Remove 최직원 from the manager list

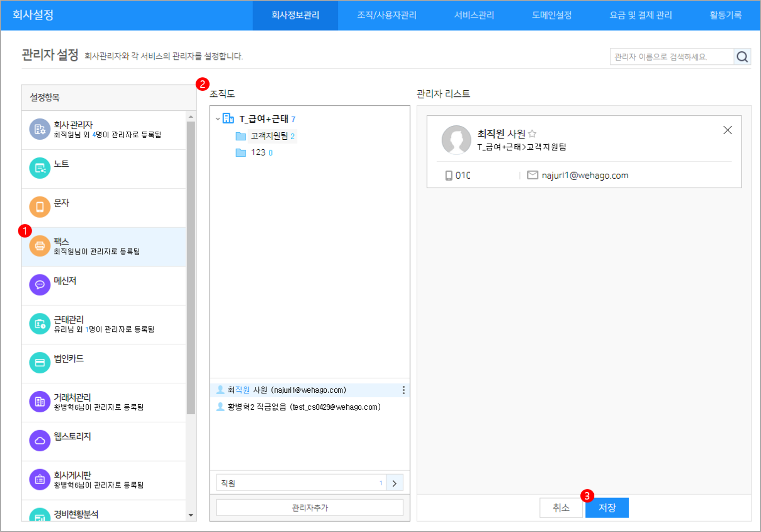(727, 130)
